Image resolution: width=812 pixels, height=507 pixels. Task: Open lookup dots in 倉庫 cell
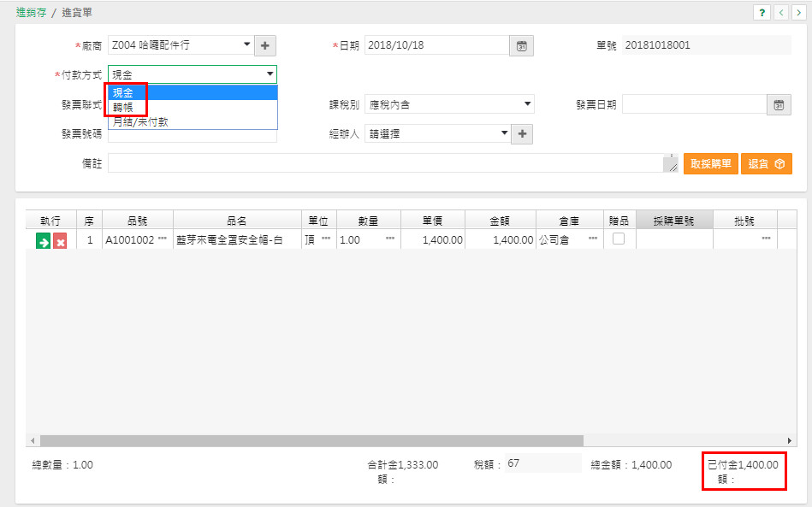pyautogui.click(x=593, y=239)
